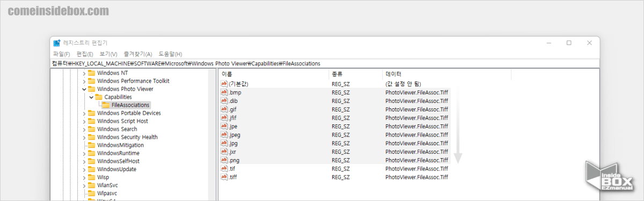This screenshot has width=644, height=201.
Task: Click the .jpeg string value icon
Action: pos(224,135)
